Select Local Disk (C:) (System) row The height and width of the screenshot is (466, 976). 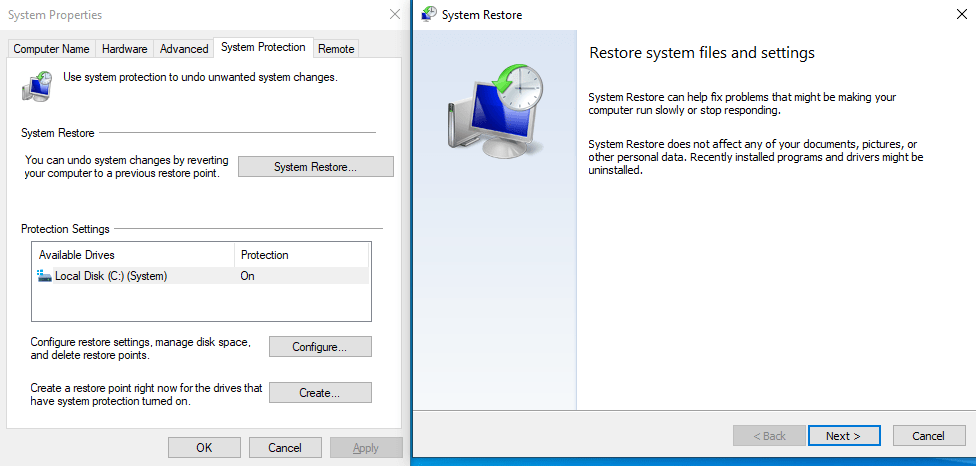pyautogui.click(x=202, y=276)
